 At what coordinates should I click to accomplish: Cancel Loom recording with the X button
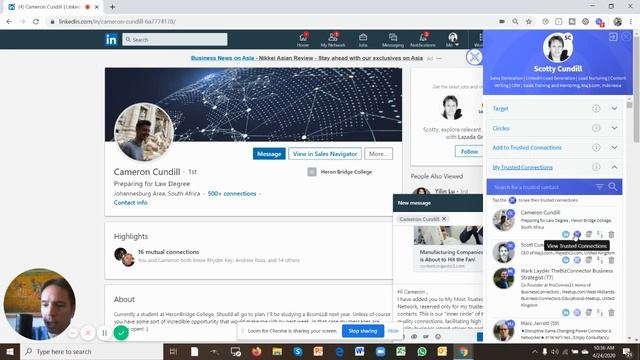coord(88,333)
